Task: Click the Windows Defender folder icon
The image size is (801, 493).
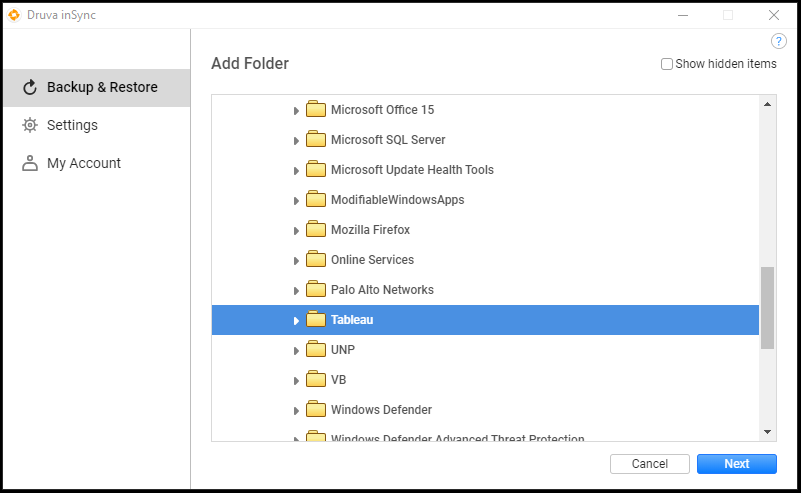Action: [x=316, y=410]
